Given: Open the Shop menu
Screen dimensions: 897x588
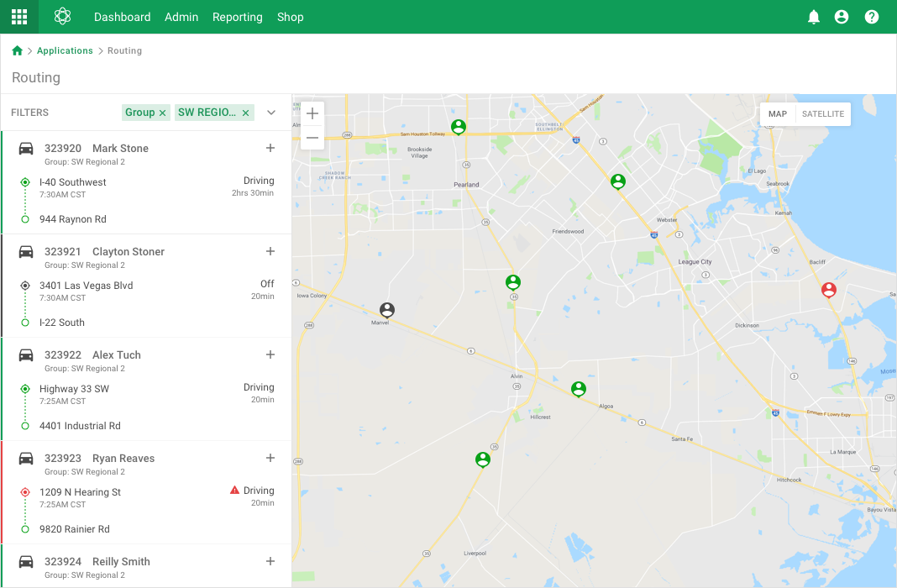Looking at the screenshot, I should coord(290,17).
